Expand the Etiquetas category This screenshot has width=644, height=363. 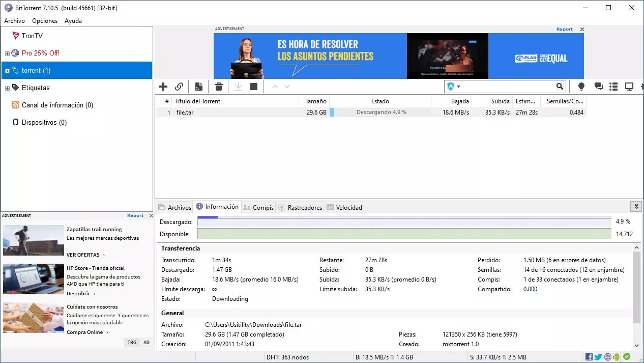tap(8, 88)
